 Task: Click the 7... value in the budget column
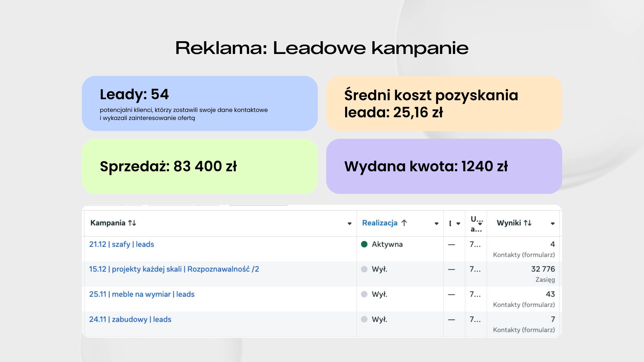point(476,244)
